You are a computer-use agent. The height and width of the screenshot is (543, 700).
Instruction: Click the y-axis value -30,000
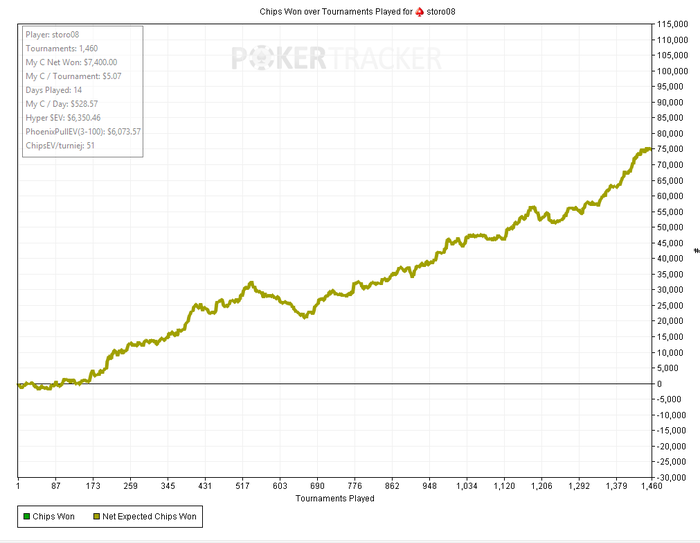pyautogui.click(x=671, y=477)
